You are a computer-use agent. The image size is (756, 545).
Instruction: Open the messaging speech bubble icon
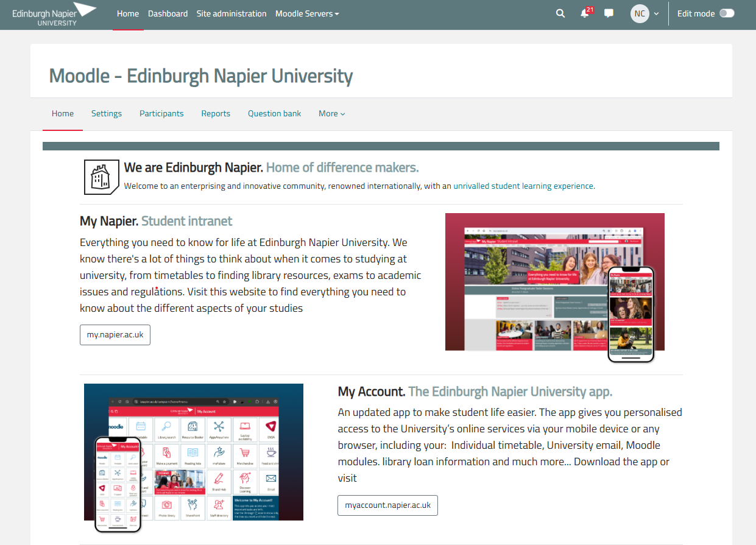(x=609, y=13)
